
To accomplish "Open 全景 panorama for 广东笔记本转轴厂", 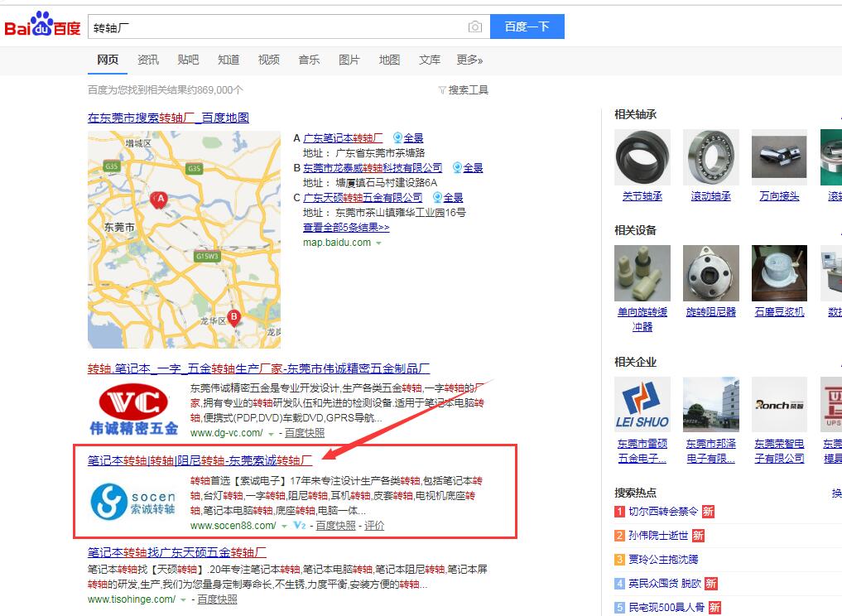I will pos(408,138).
